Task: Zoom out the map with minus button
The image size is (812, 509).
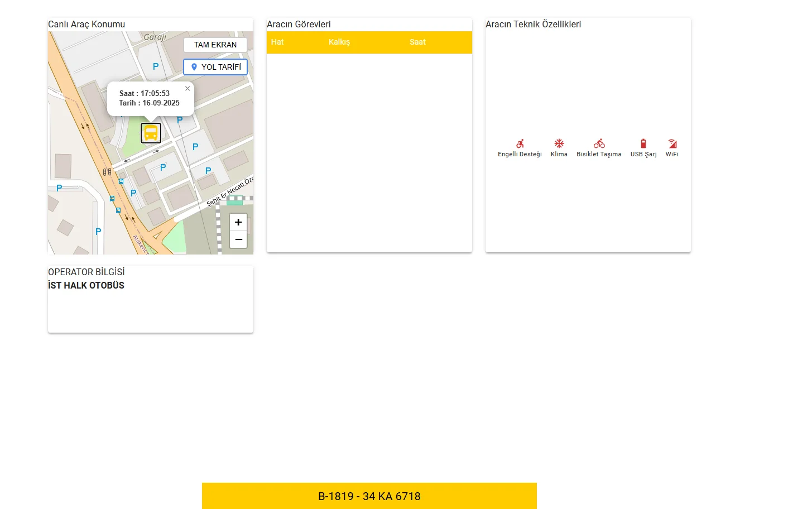Action: [x=238, y=239]
